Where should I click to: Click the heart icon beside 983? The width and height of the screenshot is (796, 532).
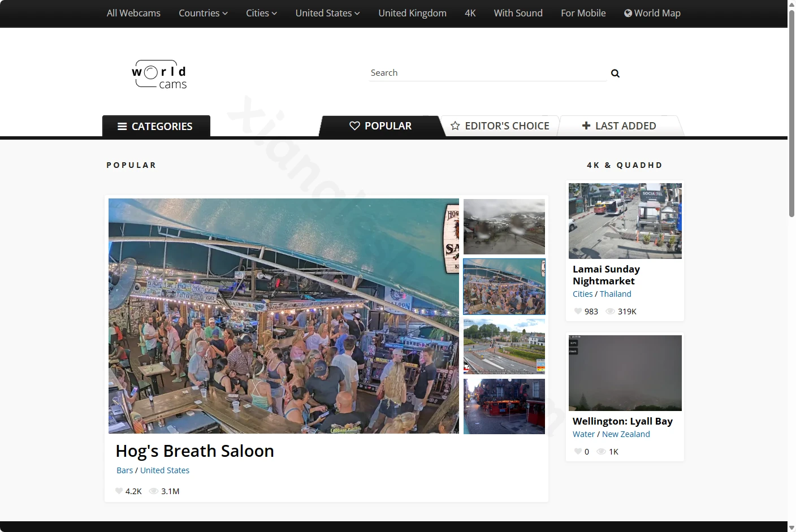(x=578, y=312)
